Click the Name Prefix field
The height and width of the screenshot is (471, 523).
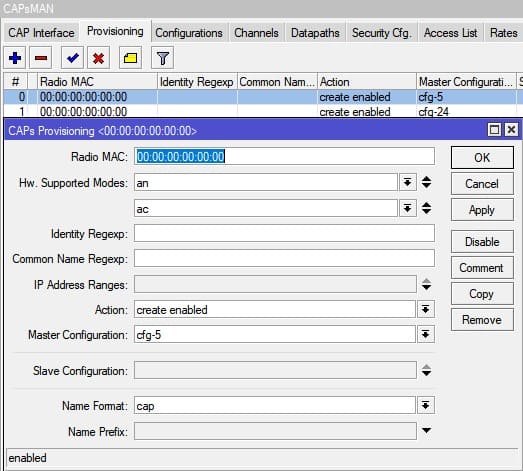point(275,431)
